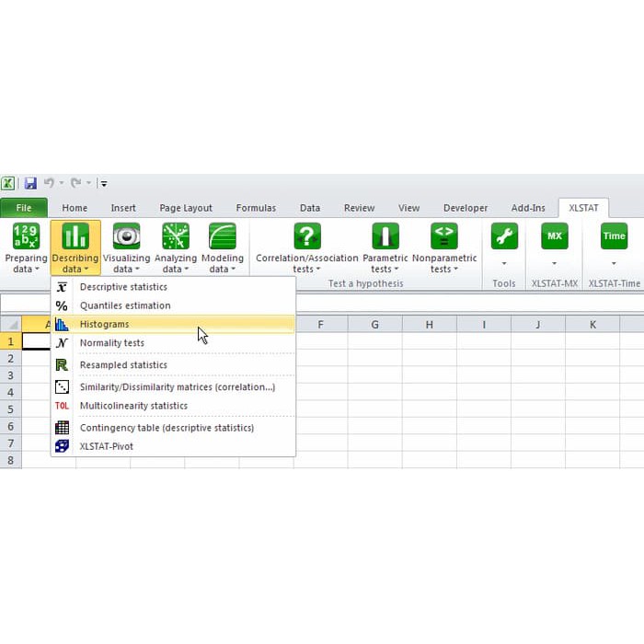Save the workbook with the floppy icon
The height and width of the screenshot is (644, 644).
(x=30, y=183)
